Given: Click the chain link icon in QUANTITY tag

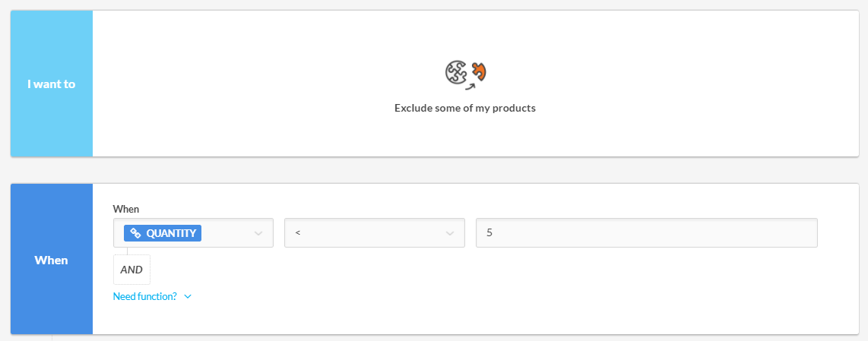Looking at the screenshot, I should pos(135,233).
